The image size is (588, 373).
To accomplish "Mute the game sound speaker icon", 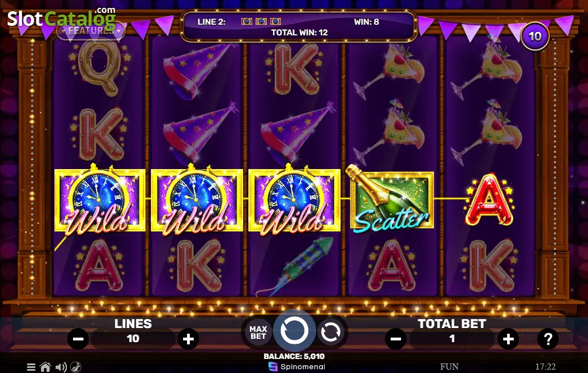I will 61,367.
